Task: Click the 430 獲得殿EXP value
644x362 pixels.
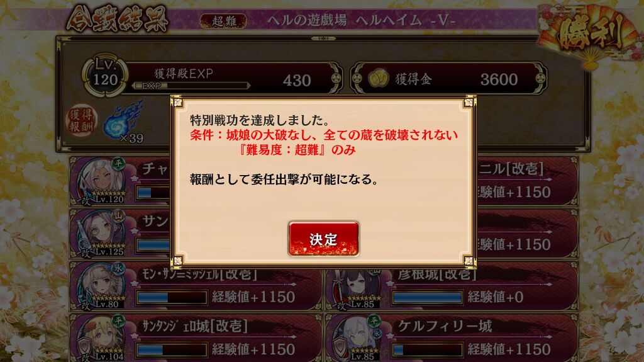Action: click(x=297, y=80)
